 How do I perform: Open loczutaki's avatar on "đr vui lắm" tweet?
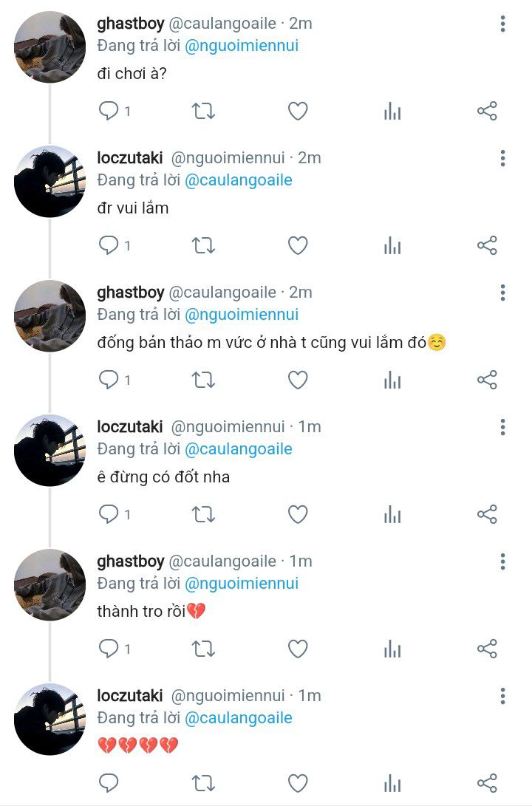pos(50,181)
